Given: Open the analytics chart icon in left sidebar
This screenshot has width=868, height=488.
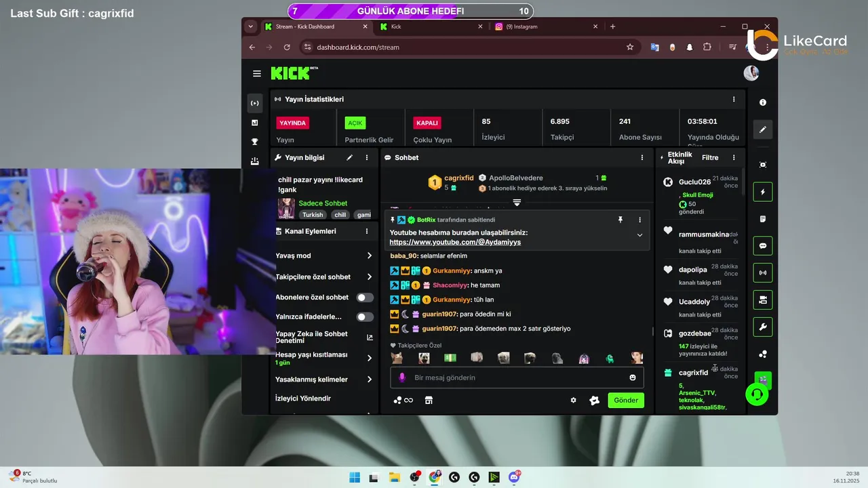Looking at the screenshot, I should (x=255, y=123).
